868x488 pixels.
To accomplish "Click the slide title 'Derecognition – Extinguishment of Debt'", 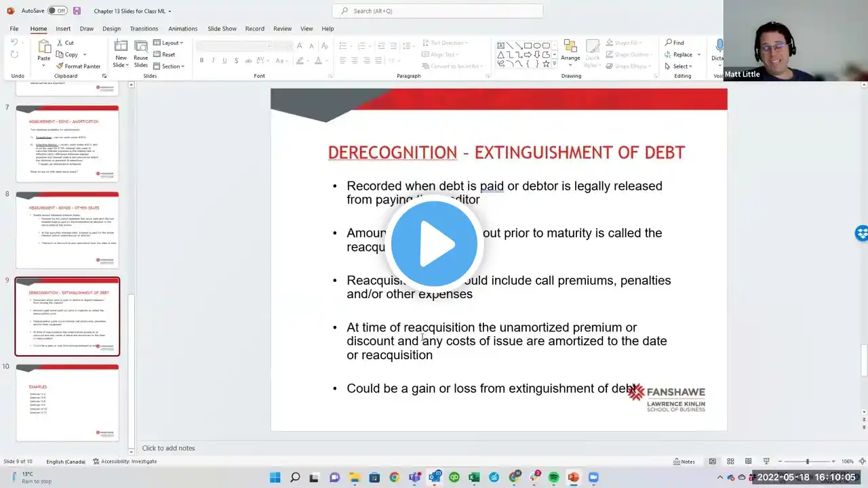I will coord(506,152).
